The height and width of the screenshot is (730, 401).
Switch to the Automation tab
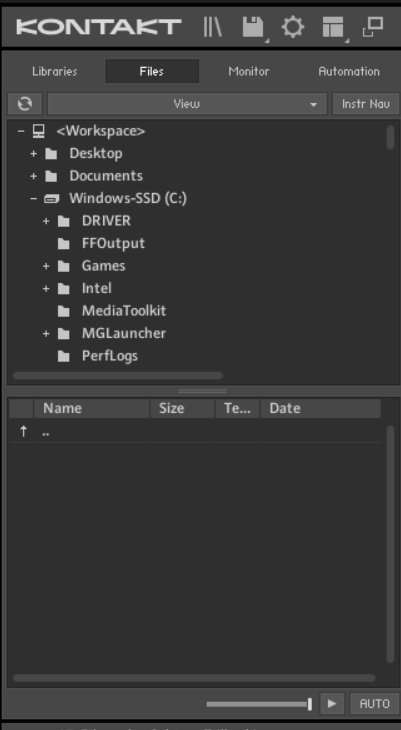click(x=349, y=71)
